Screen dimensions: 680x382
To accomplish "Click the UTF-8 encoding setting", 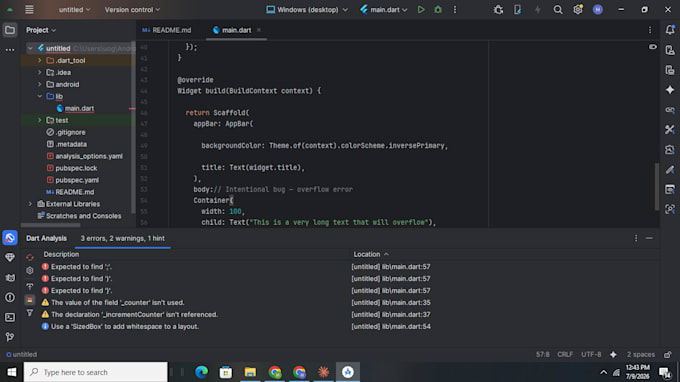I will [x=591, y=355].
